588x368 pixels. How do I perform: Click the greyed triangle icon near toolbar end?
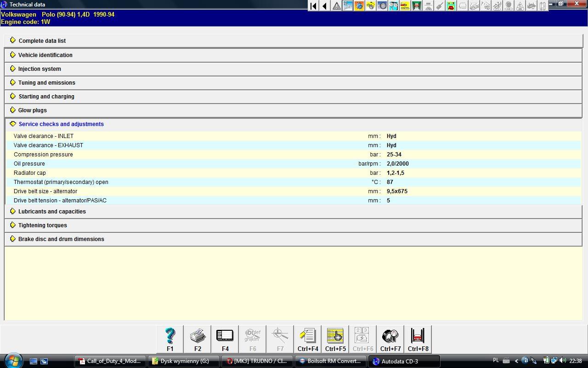(x=520, y=6)
